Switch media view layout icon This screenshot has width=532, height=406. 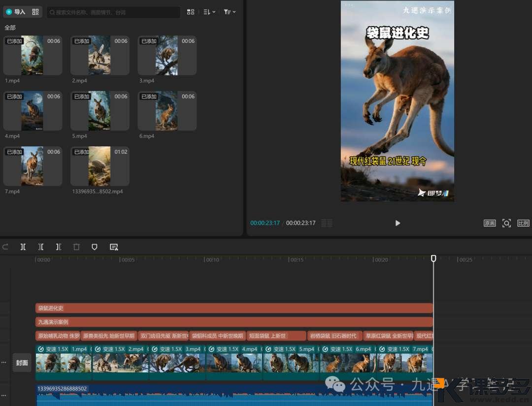pyautogui.click(x=191, y=12)
